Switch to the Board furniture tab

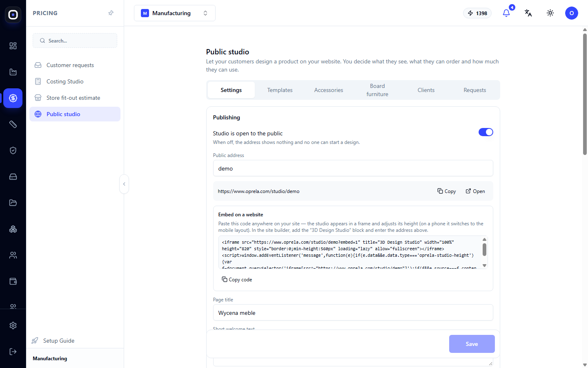coord(377,90)
